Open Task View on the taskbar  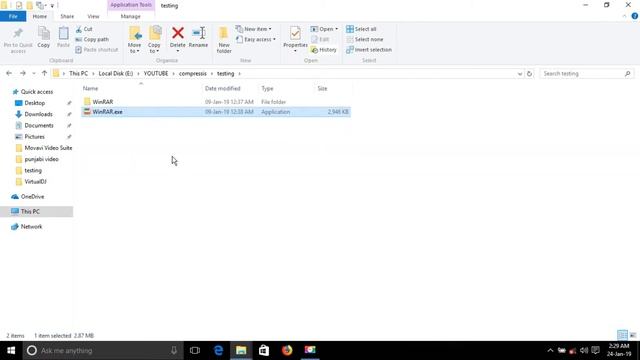[x=195, y=350]
